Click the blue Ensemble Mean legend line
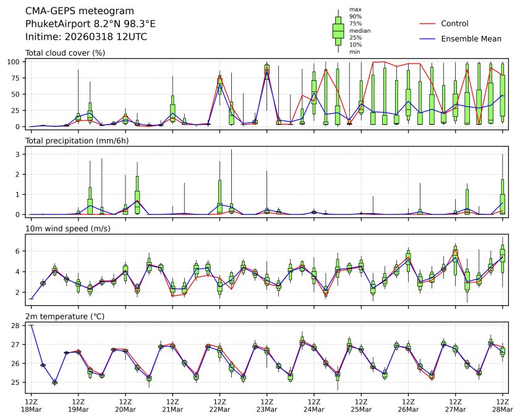Image resolution: width=520 pixels, height=420 pixels. coord(428,39)
